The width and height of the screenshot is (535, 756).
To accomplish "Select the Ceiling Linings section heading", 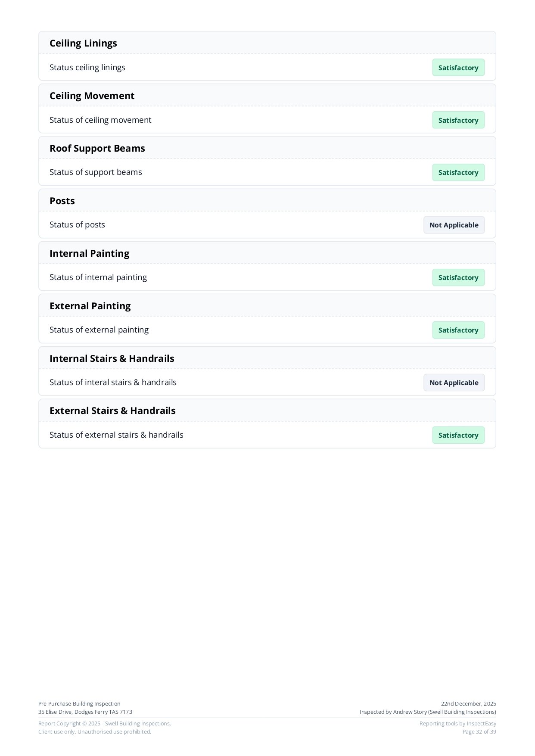I will (x=83, y=43).
